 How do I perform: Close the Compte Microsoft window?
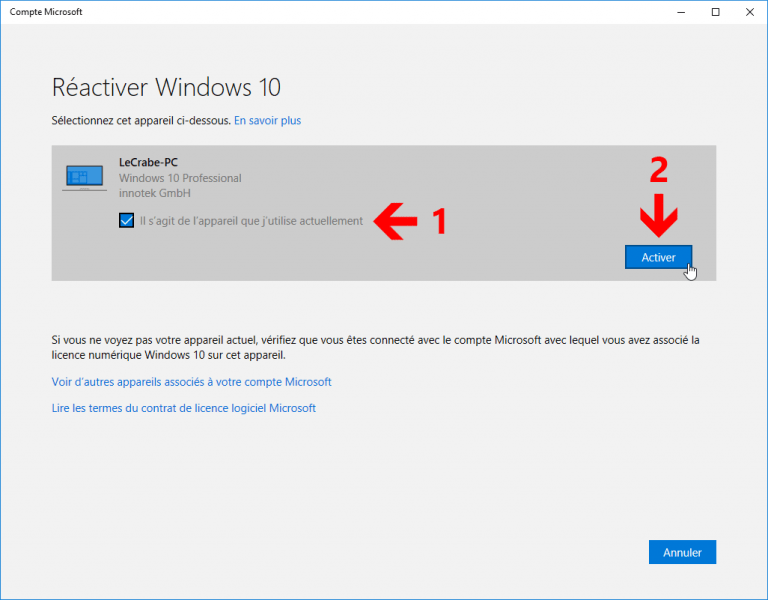pos(751,12)
